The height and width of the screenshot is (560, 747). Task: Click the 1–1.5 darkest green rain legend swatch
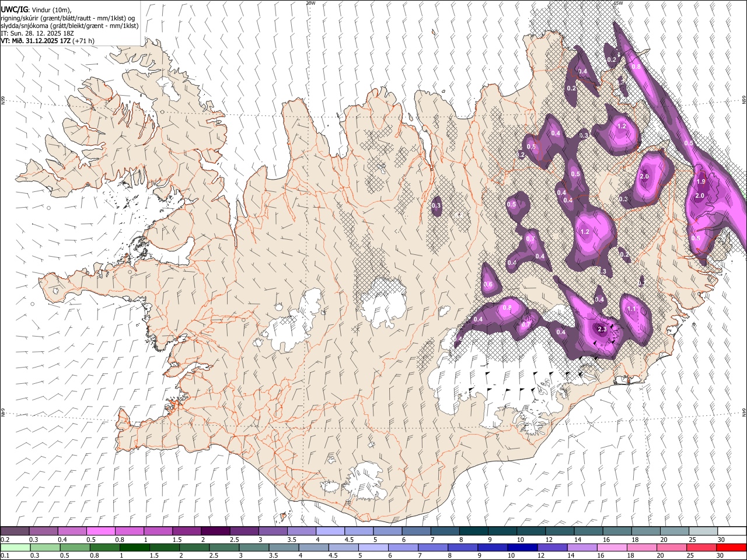tap(135, 547)
